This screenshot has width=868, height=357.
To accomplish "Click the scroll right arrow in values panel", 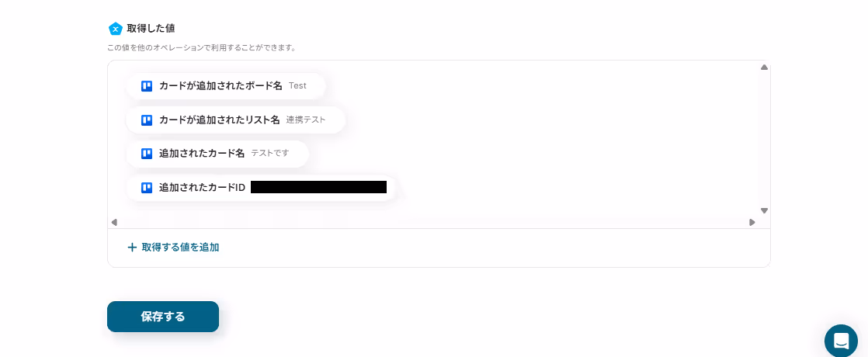I will pyautogui.click(x=752, y=223).
